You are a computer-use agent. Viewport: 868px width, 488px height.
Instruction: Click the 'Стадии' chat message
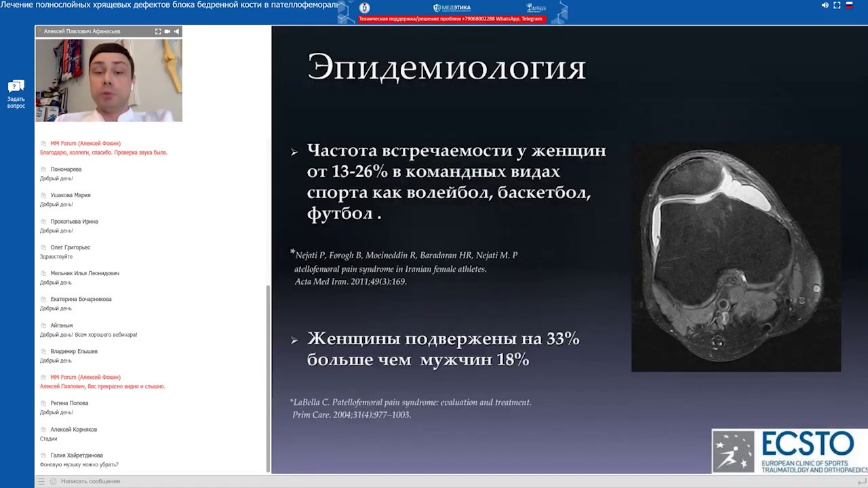point(48,439)
